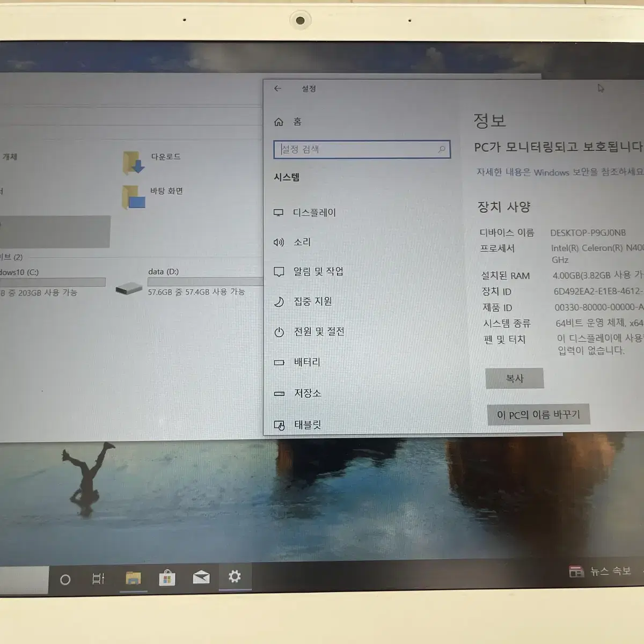Open 뉴스 속보 news widget

coord(600,572)
